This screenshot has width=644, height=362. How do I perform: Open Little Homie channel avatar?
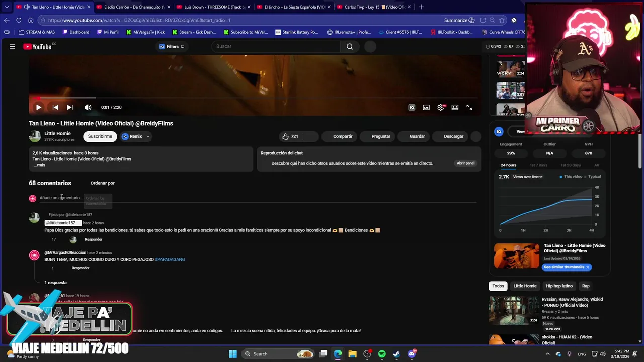tap(35, 136)
